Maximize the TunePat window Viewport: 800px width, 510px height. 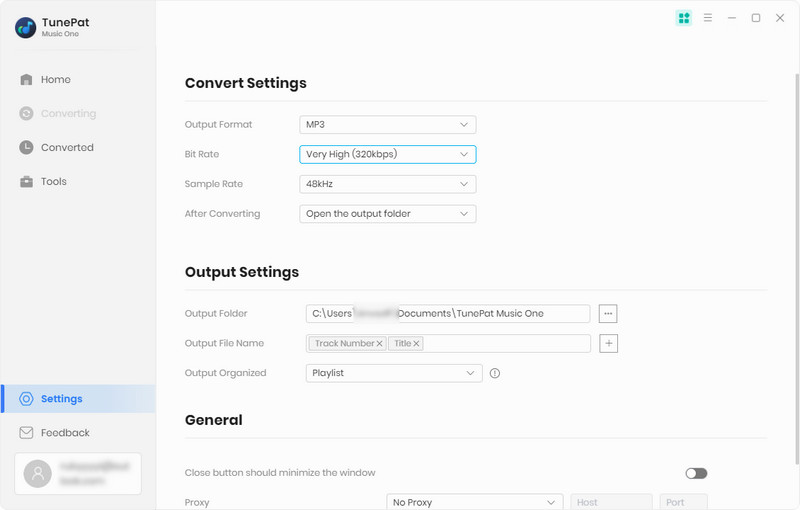tap(756, 18)
